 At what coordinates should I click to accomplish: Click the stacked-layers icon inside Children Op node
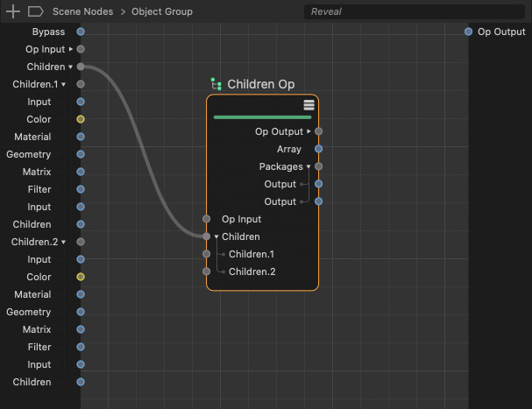point(309,105)
